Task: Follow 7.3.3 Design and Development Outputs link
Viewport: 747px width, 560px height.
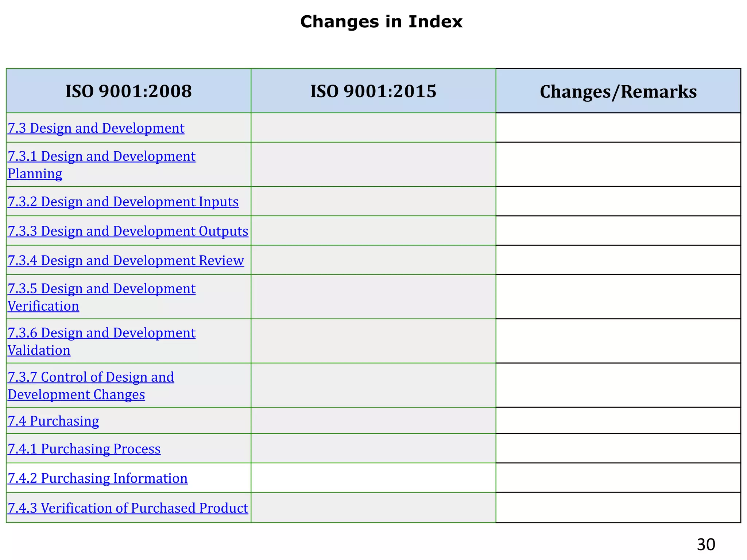Action: [128, 231]
